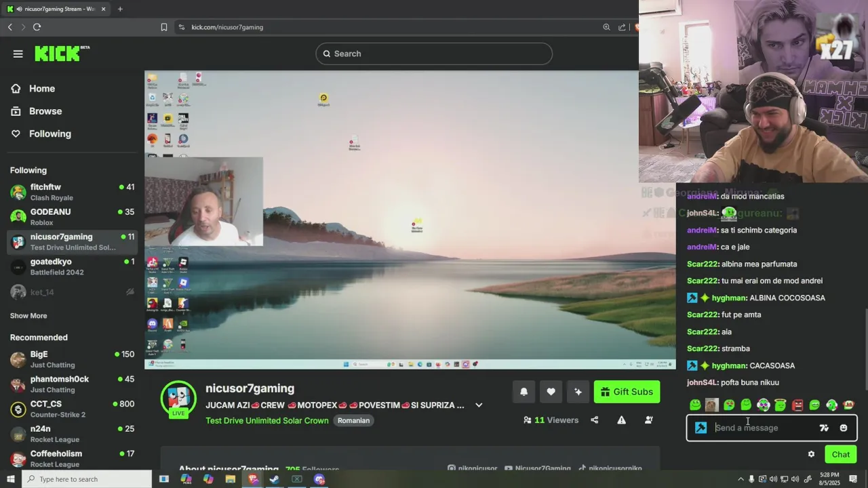Bookmark this page icon
The width and height of the screenshot is (868, 488).
(x=163, y=27)
